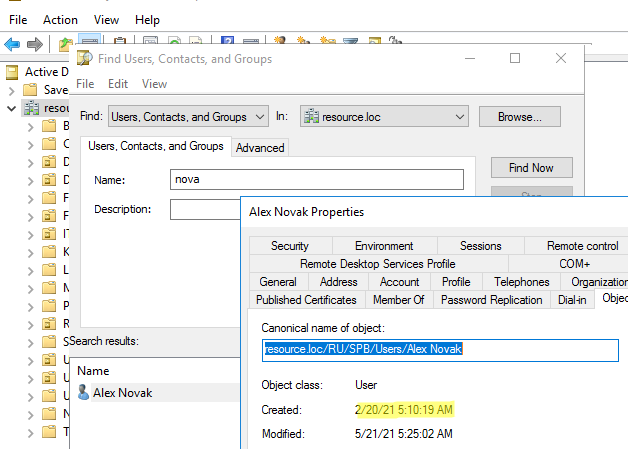The image size is (628, 449).
Task: Open the Help menu in the main window
Action: [147, 20]
